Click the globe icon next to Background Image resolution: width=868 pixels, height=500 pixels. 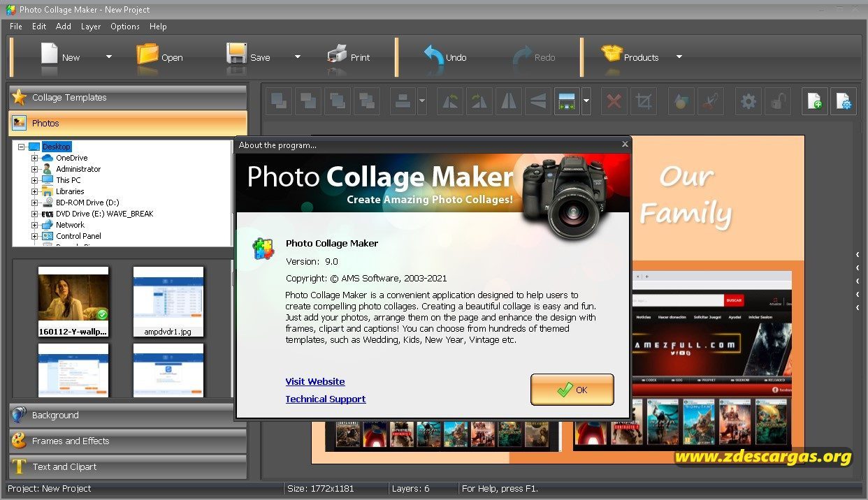click(x=19, y=415)
